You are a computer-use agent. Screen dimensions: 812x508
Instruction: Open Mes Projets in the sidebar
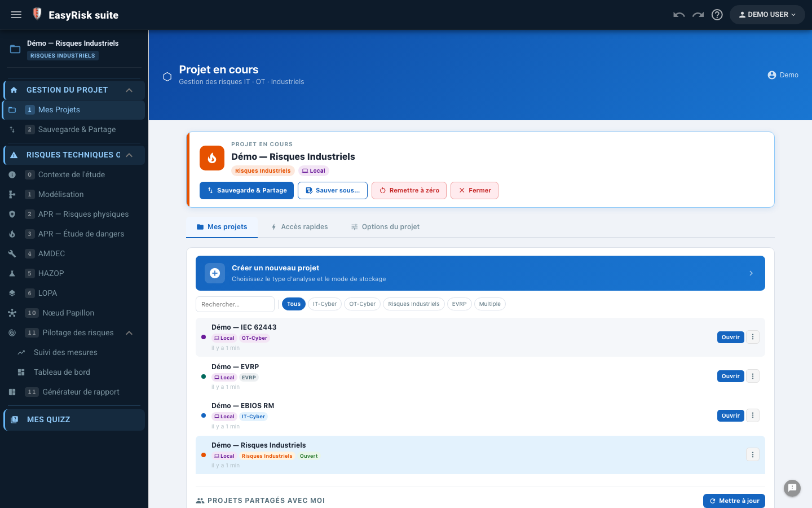click(x=74, y=110)
